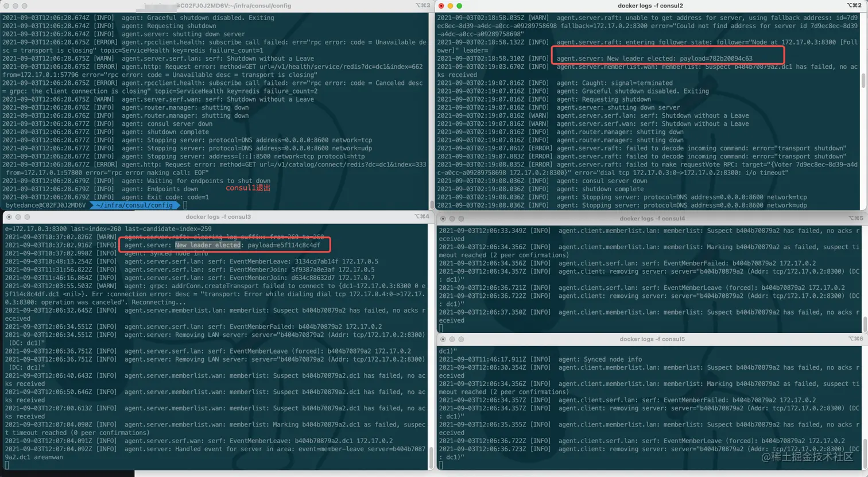The image size is (868, 477).
Task: Click the '~/infra/consul/config' path segment in shell prompt
Action: pos(134,205)
